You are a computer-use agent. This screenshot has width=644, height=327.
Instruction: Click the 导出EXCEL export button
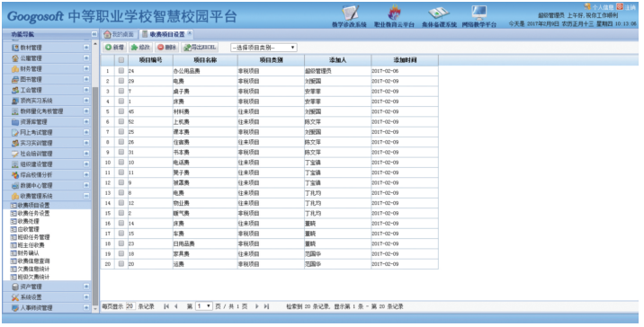coord(200,48)
